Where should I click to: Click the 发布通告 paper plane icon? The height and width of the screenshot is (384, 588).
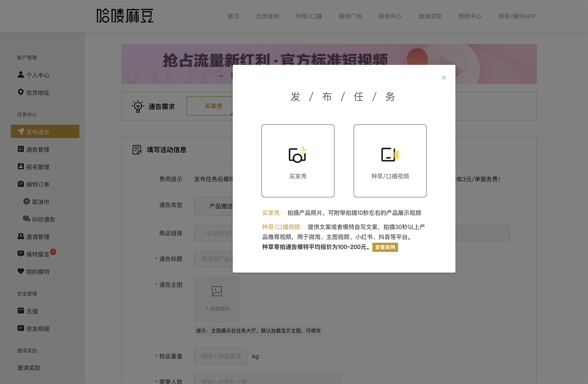point(20,131)
